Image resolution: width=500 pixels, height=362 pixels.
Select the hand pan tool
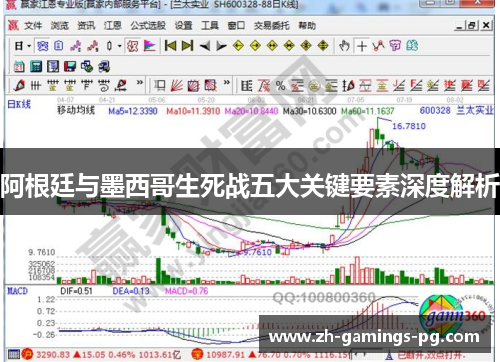(344, 46)
